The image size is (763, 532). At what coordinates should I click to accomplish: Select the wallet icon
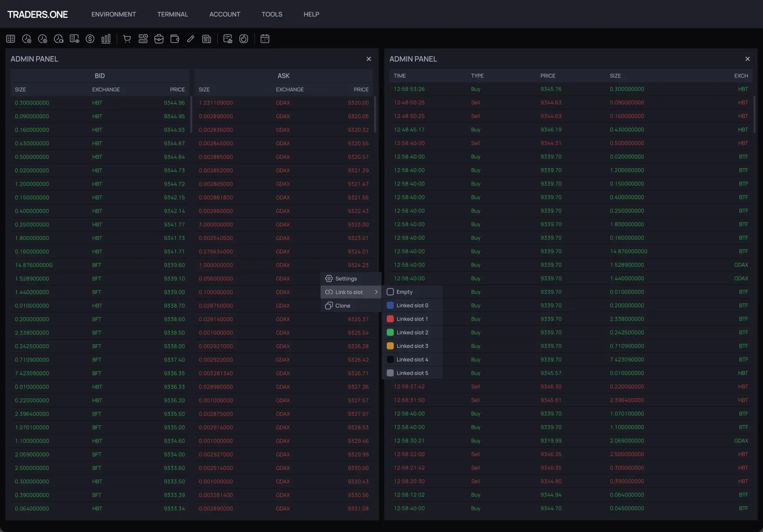pos(174,39)
